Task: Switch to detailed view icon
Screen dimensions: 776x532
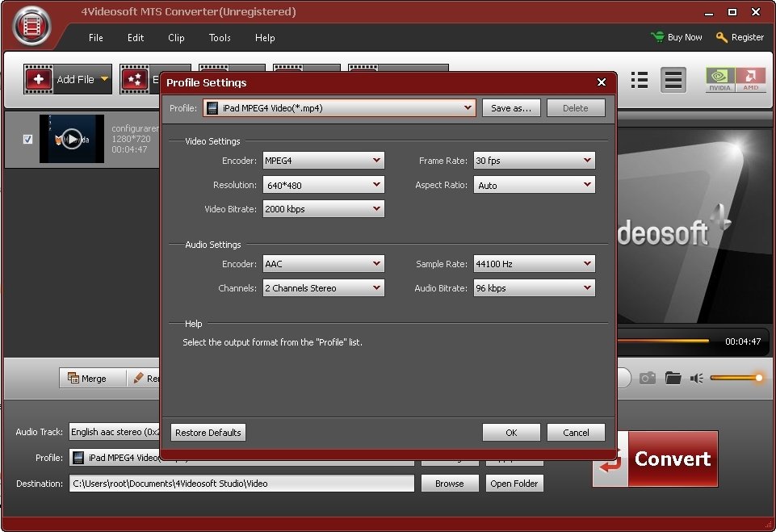Action: (x=673, y=80)
